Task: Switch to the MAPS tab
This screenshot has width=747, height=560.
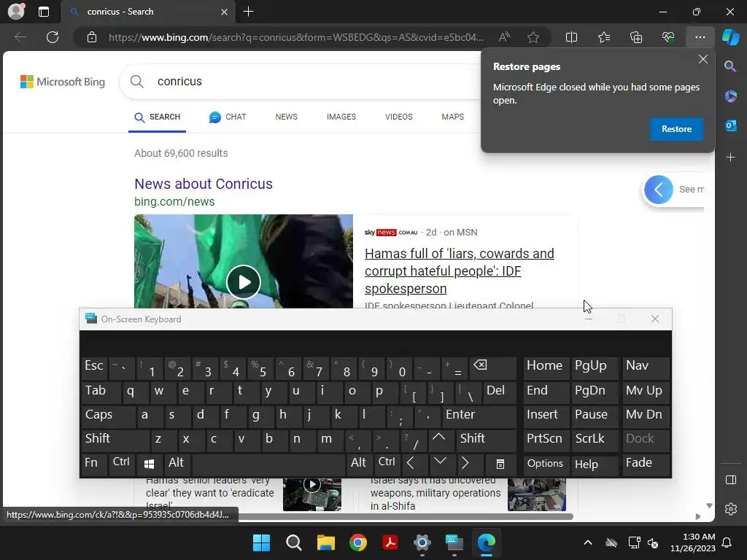Action: point(452,117)
